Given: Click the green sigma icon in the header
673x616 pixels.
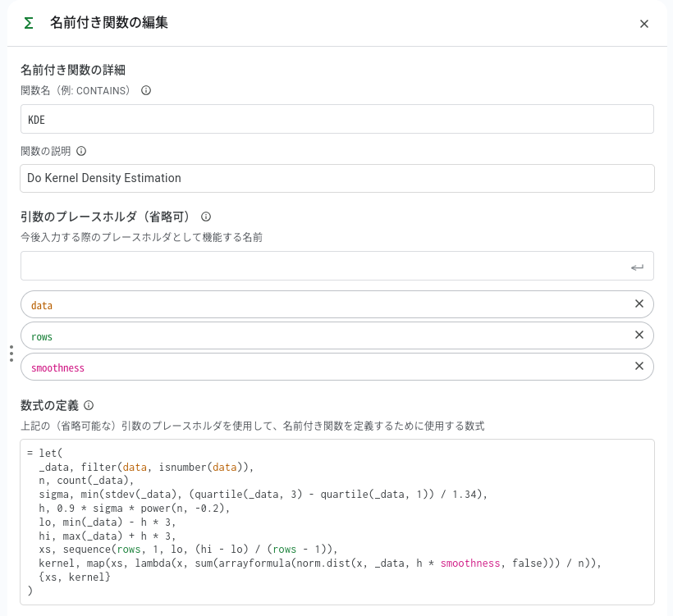Looking at the screenshot, I should (x=29, y=23).
